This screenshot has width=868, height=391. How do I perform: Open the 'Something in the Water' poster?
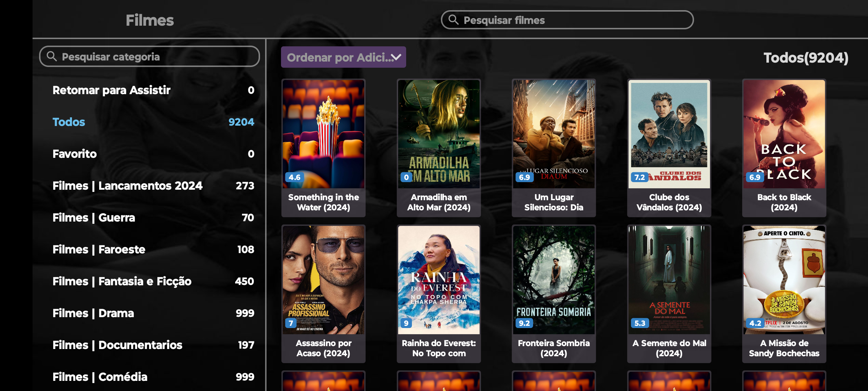[x=323, y=134]
